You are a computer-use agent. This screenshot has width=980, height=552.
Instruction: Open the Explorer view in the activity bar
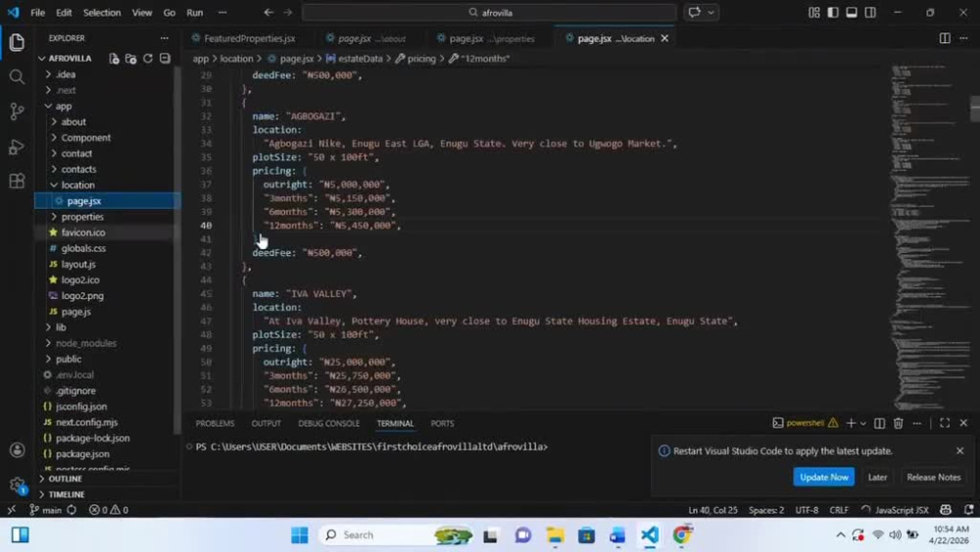coord(17,42)
